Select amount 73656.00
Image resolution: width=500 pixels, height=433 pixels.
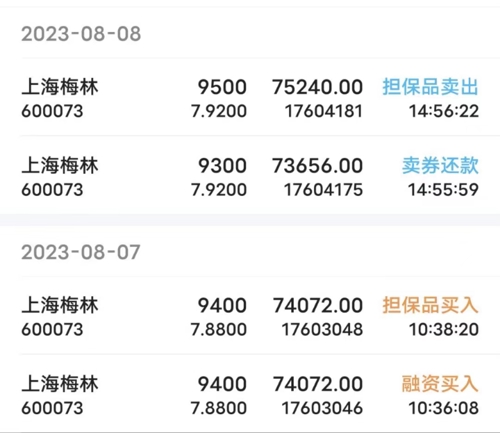[317, 166]
